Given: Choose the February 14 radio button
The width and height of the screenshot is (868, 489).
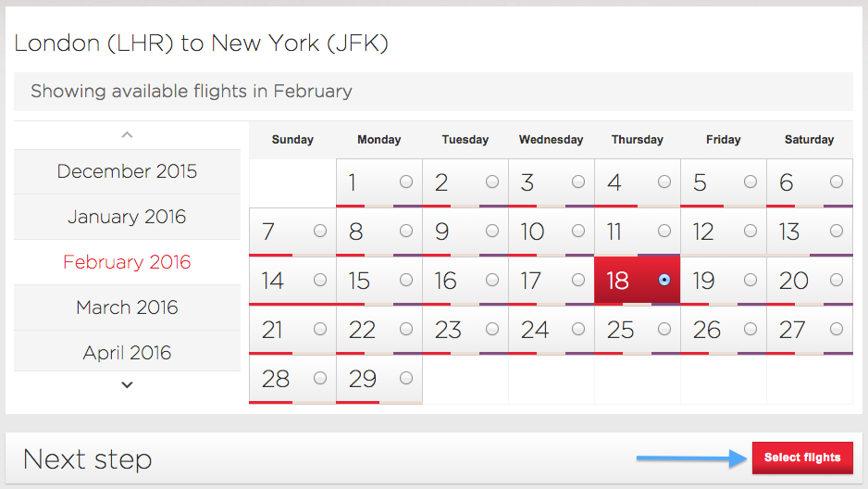Looking at the screenshot, I should (320, 280).
